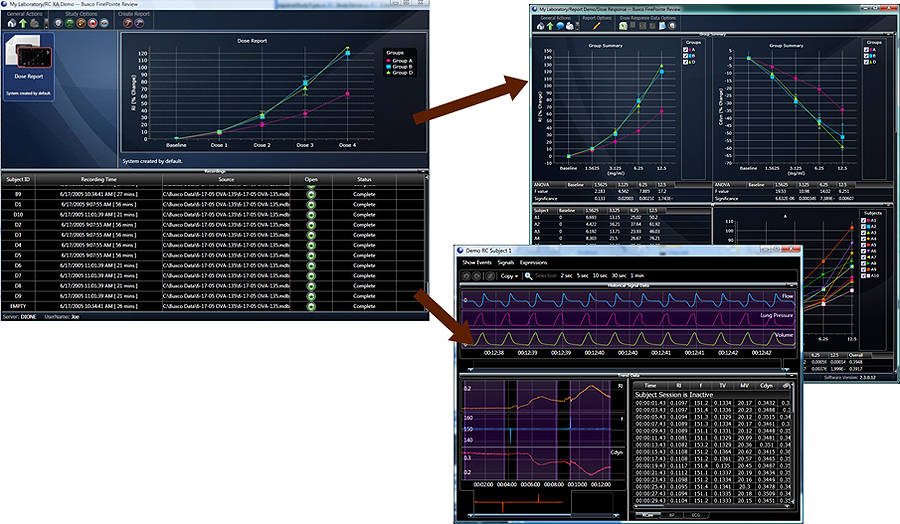
Task: Toggle subject A2 checkbox in Subjects legend
Action: (863, 227)
